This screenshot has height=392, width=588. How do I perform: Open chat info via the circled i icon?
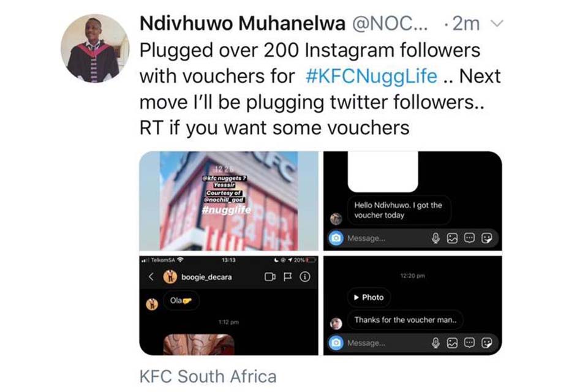pos(304,277)
